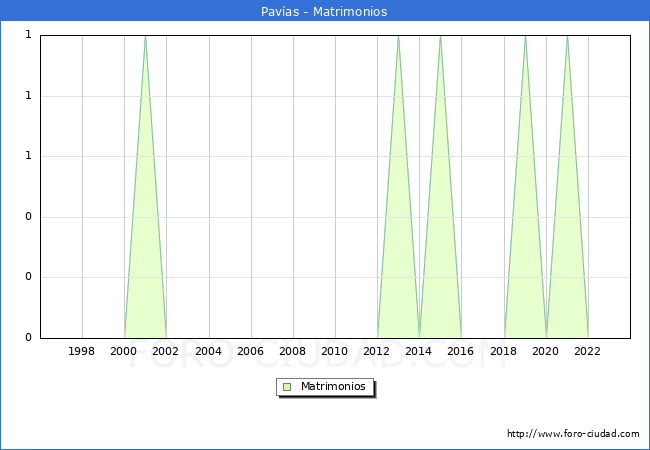
Task: Click the 1998 x-axis label
Action: point(81,351)
